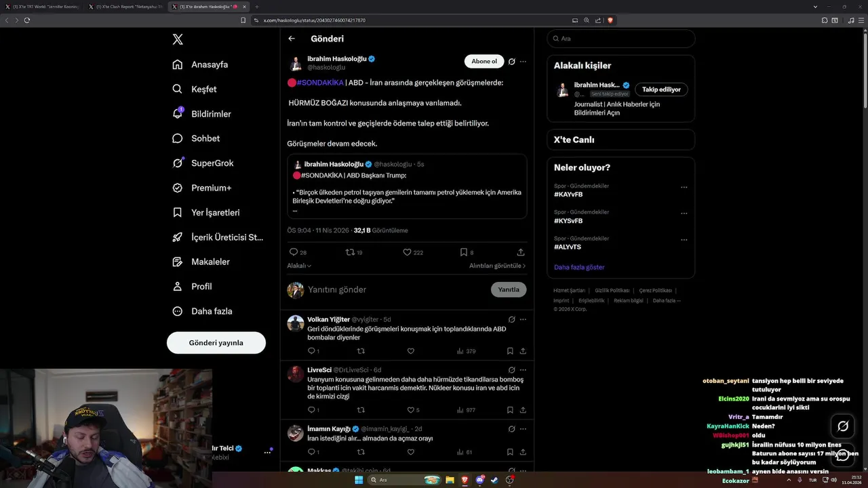View analytics of LivreSci's reply (977)
The width and height of the screenshot is (868, 488).
(466, 410)
